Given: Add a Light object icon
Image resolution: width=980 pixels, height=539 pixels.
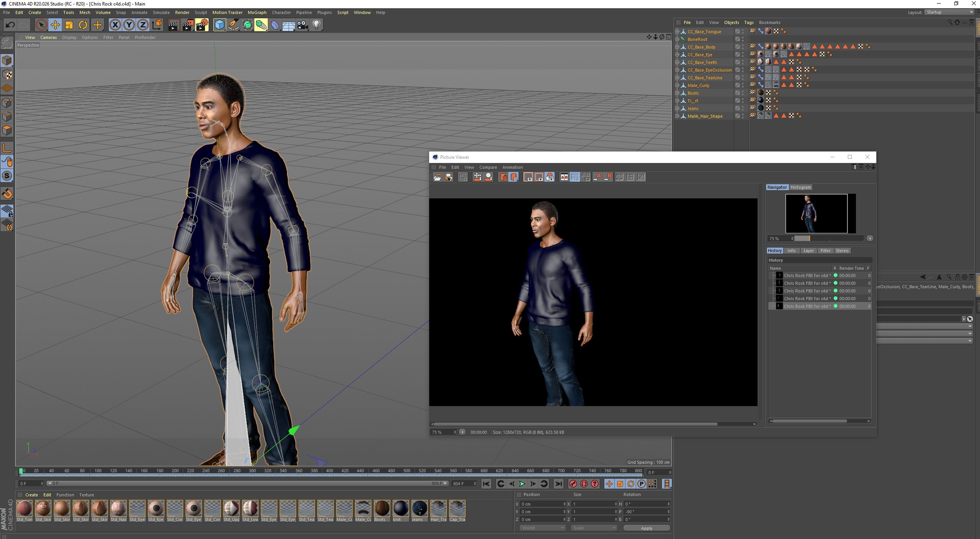Looking at the screenshot, I should [317, 25].
